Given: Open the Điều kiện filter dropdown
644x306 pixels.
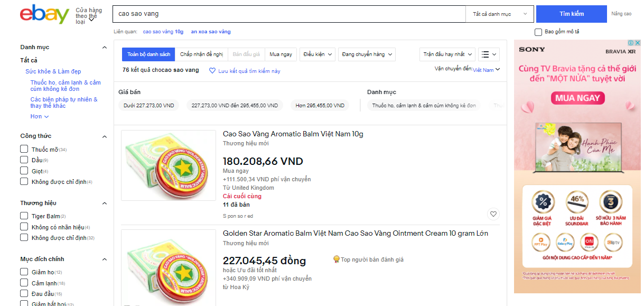Looking at the screenshot, I should [318, 54].
